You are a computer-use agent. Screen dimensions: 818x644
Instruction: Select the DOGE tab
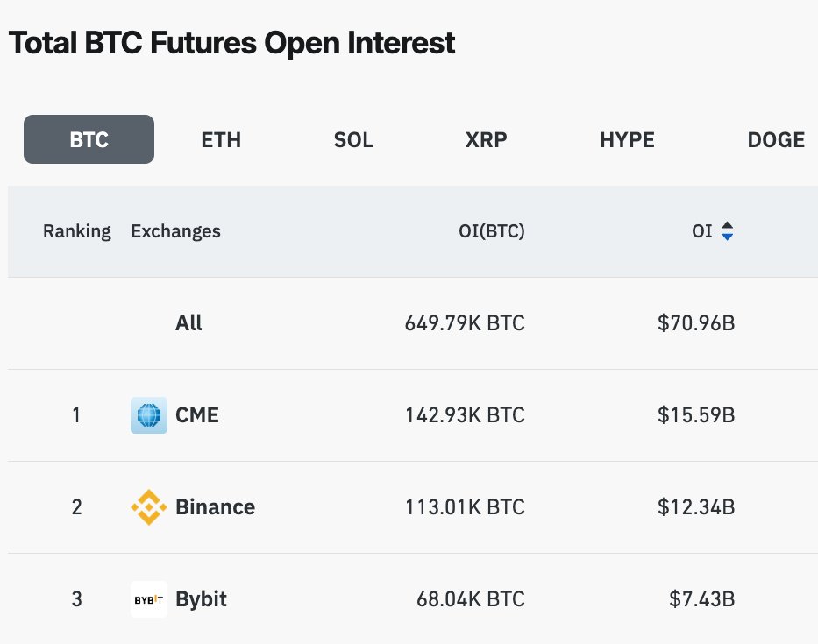click(775, 139)
